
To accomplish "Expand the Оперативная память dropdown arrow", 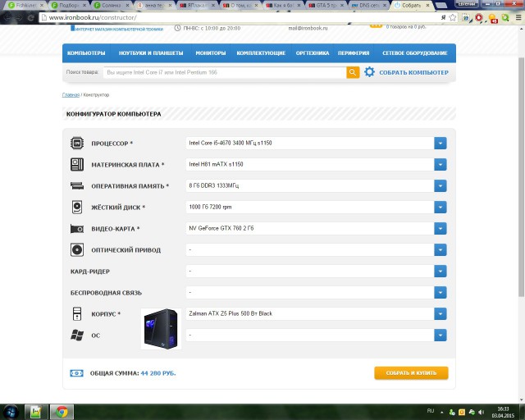I will click(441, 185).
